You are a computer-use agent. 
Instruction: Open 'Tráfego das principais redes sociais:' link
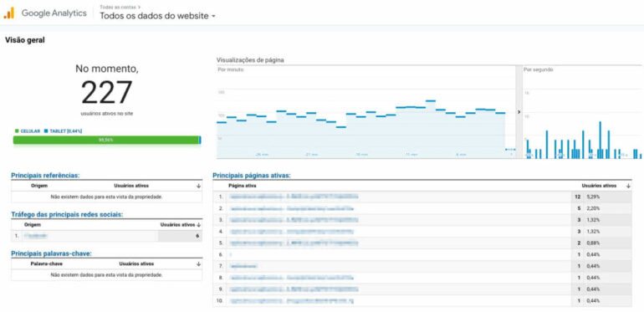(67, 214)
